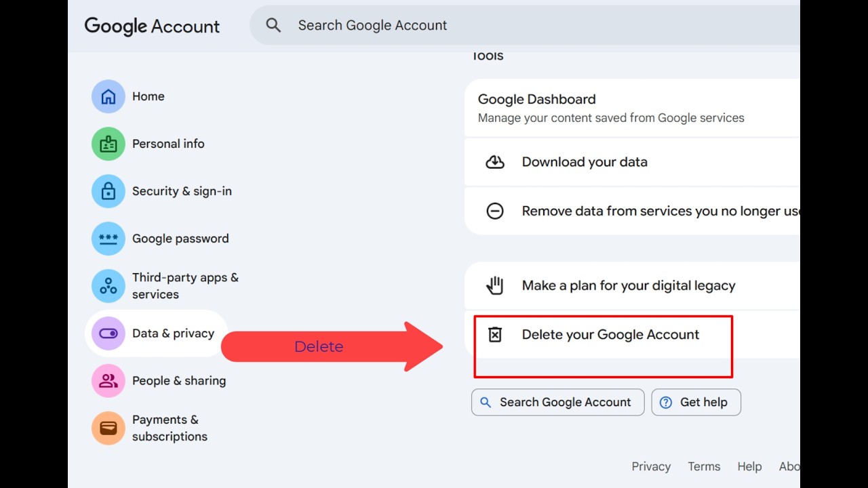Image resolution: width=868 pixels, height=488 pixels.
Task: Click the trash icon beside Delete your Google Account
Action: (495, 334)
